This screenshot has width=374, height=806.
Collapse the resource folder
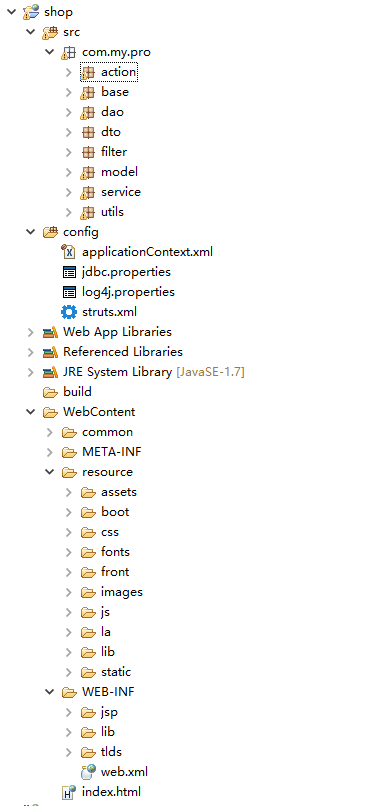[50, 472]
